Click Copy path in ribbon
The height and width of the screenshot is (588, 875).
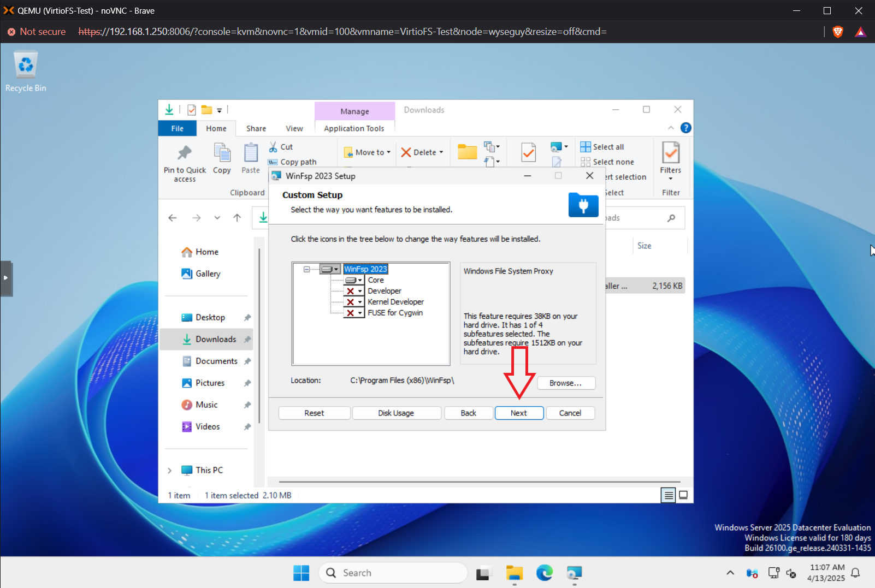pyautogui.click(x=292, y=162)
